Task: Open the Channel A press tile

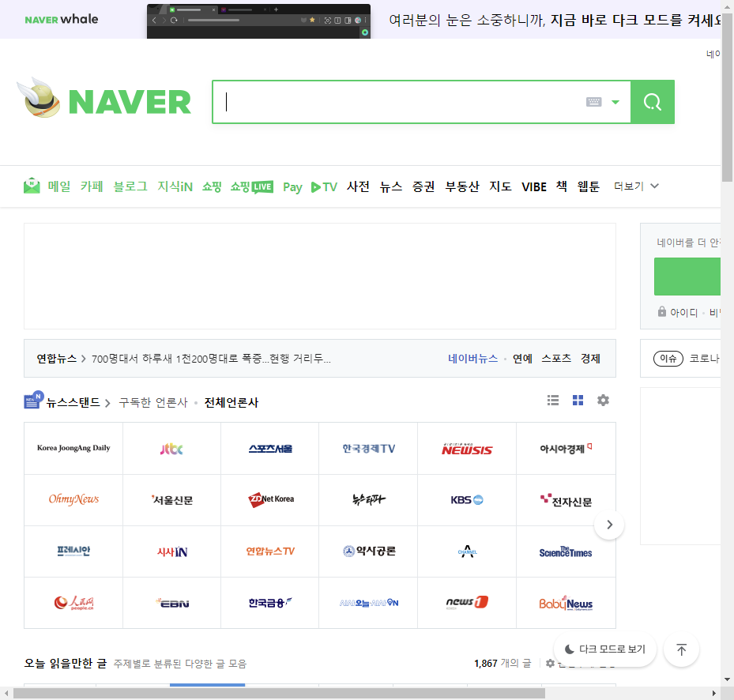Action: 467,551
